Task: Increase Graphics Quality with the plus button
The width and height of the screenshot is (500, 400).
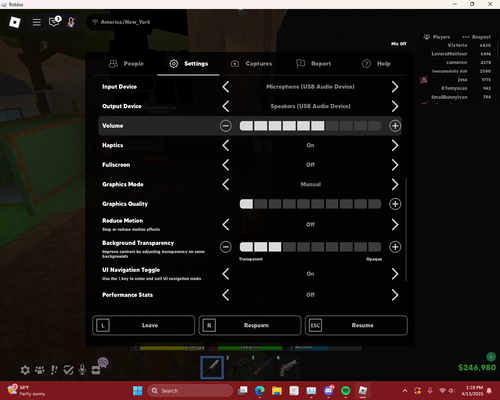Action: pos(395,204)
